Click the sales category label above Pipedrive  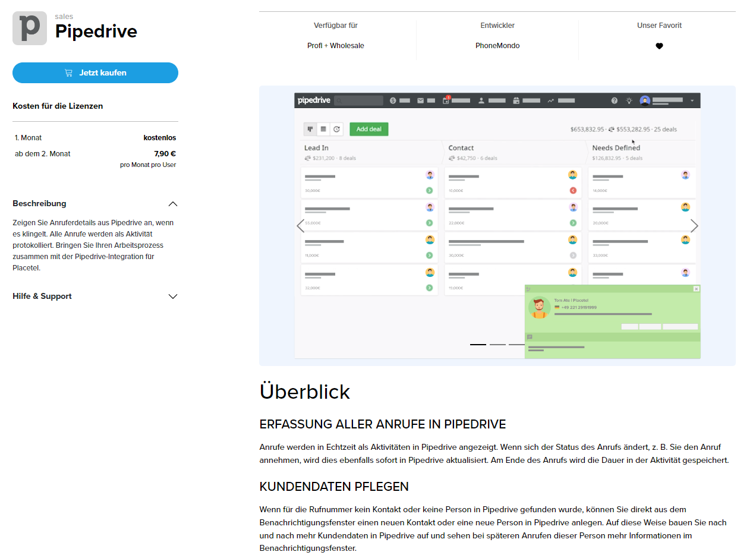click(x=64, y=17)
